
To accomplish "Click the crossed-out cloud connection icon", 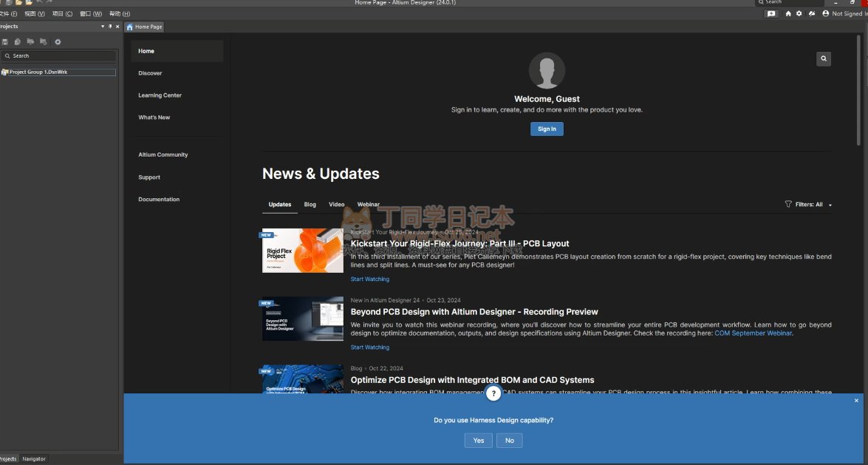I will click(812, 14).
